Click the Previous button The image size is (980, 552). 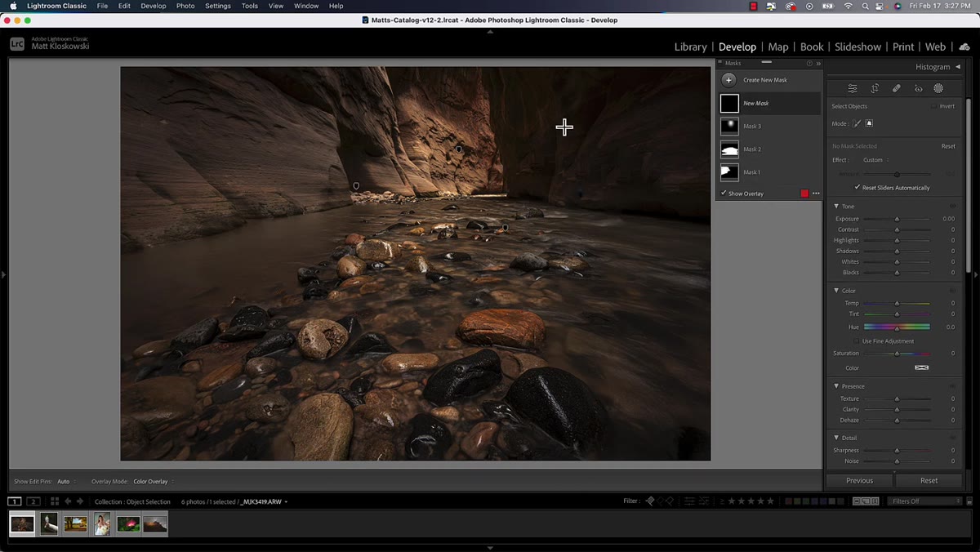[x=859, y=481]
